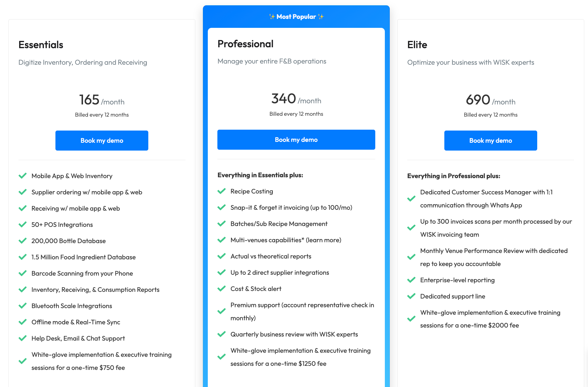Click checkmark beside Mobile App & Web Inventory
588x387 pixels.
coord(23,176)
